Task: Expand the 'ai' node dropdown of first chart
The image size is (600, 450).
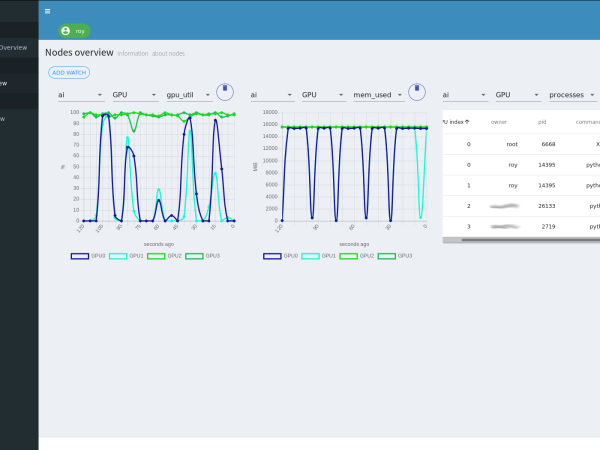Action: pyautogui.click(x=80, y=95)
